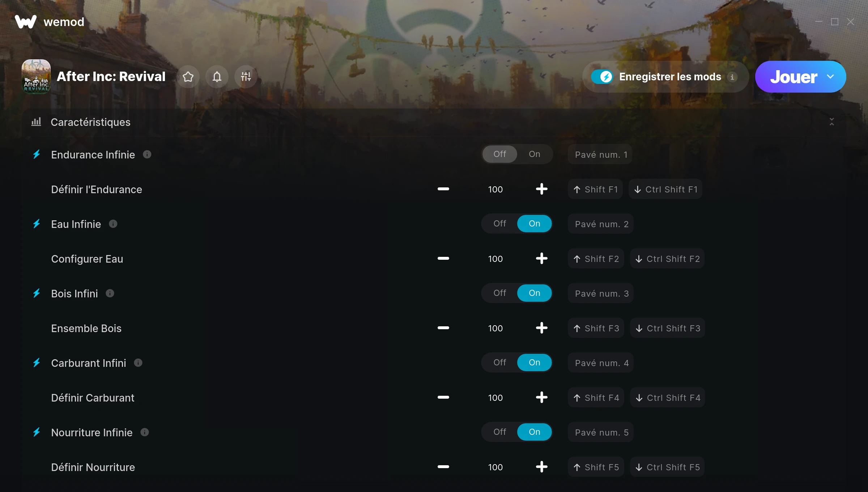This screenshot has width=868, height=492.
Task: Change the Pavé num. 3 hotkey
Action: point(601,293)
